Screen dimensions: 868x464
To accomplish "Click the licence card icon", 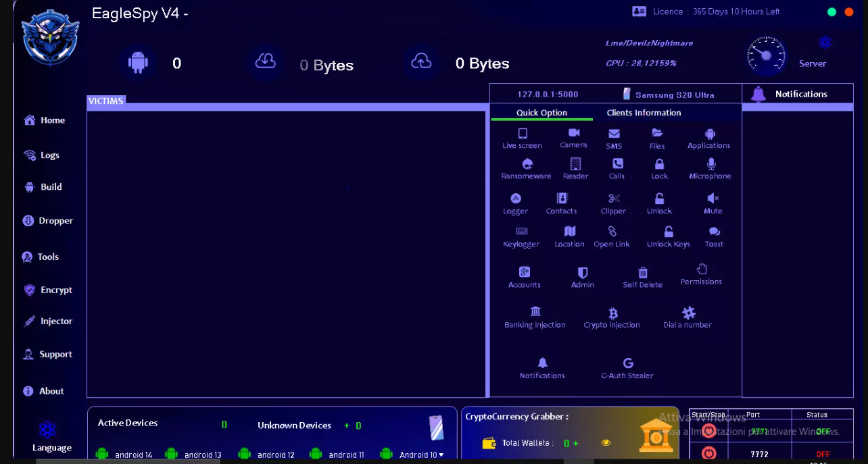I will 639,11.
